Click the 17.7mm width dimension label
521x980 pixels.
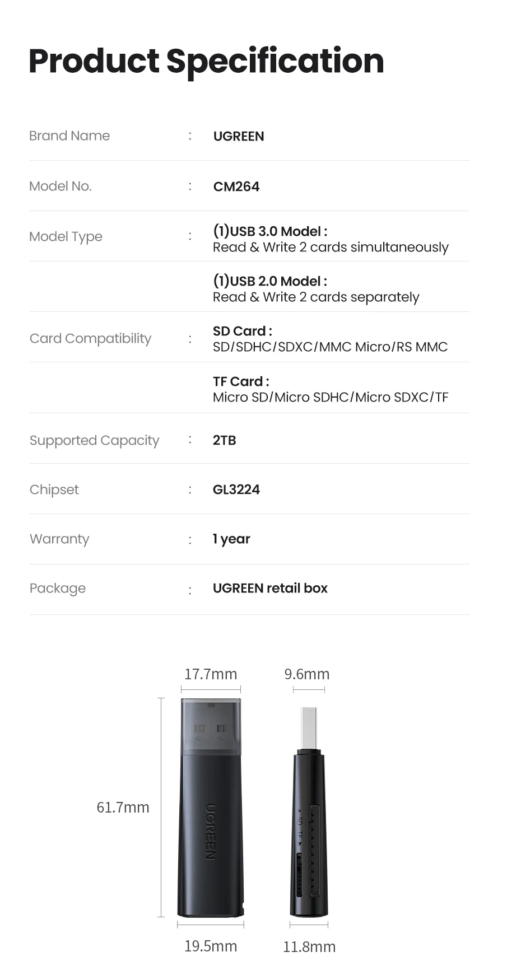click(x=211, y=674)
